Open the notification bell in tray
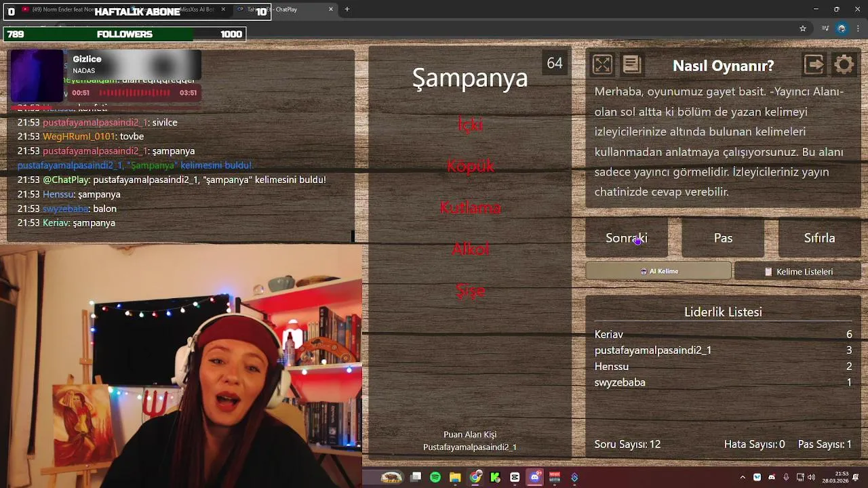 point(856,477)
